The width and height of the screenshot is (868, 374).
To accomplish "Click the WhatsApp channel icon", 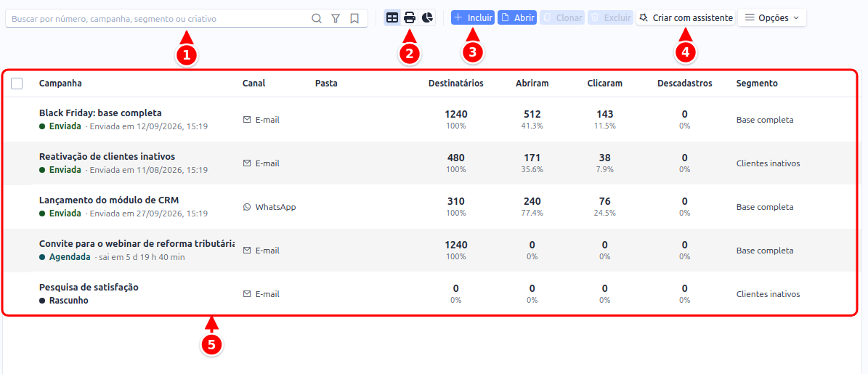I will pyautogui.click(x=247, y=207).
